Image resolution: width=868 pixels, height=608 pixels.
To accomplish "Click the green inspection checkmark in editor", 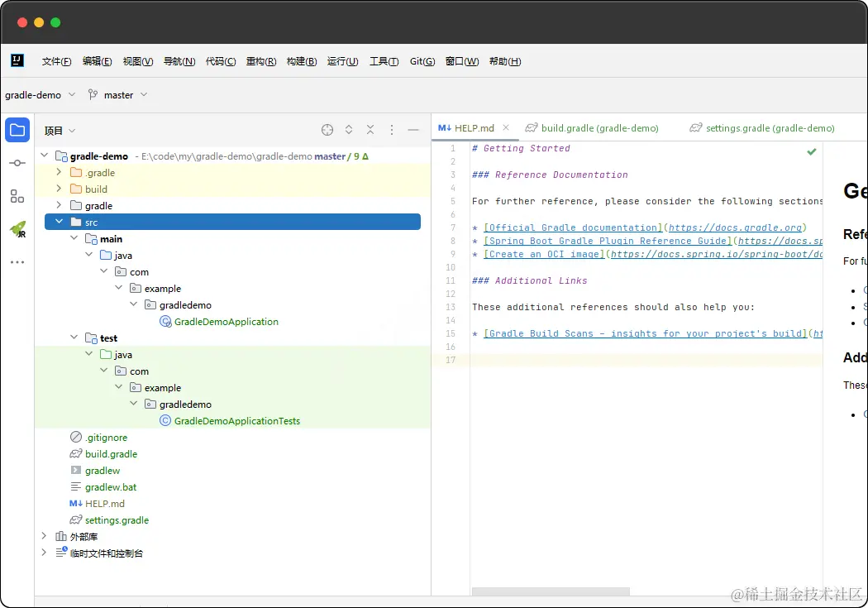I will pos(812,151).
